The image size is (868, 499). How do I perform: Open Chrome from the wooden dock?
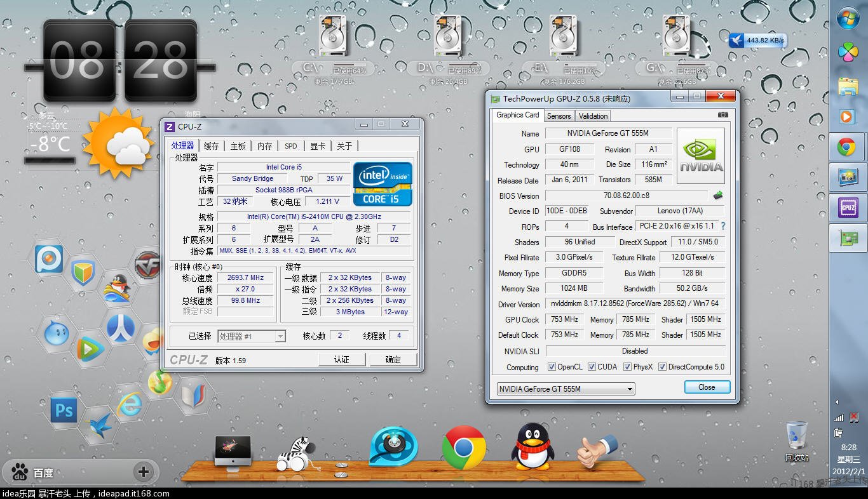(464, 447)
